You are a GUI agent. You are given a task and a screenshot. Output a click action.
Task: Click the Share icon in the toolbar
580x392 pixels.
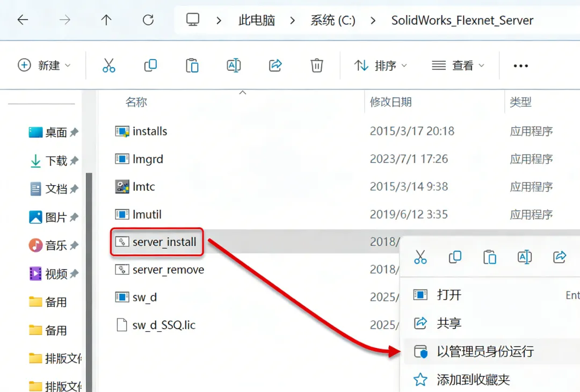pyautogui.click(x=275, y=66)
